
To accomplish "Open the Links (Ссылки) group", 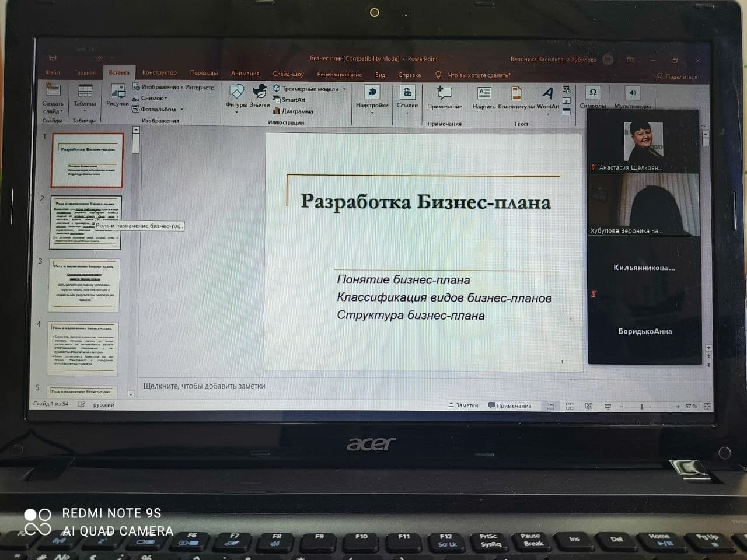I will pyautogui.click(x=407, y=97).
